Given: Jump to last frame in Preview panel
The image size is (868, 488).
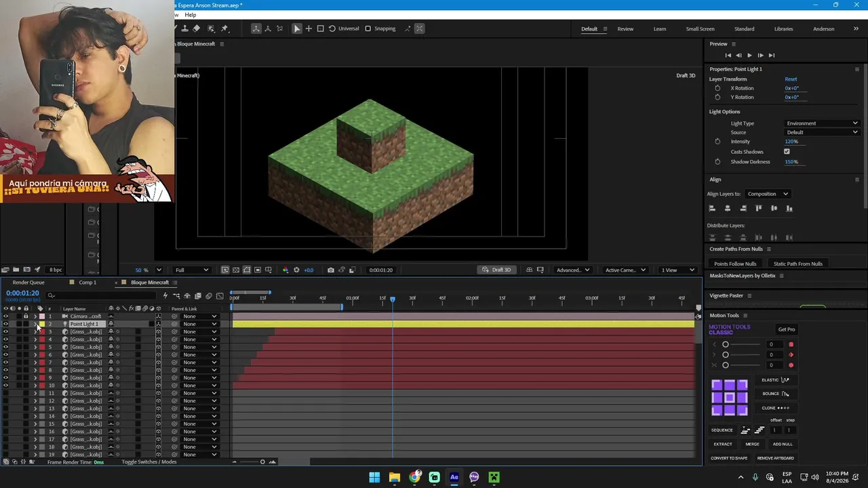Looking at the screenshot, I should (771, 56).
